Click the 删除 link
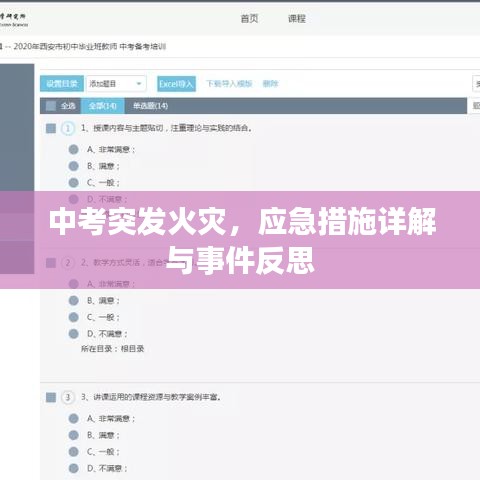 (x=270, y=83)
